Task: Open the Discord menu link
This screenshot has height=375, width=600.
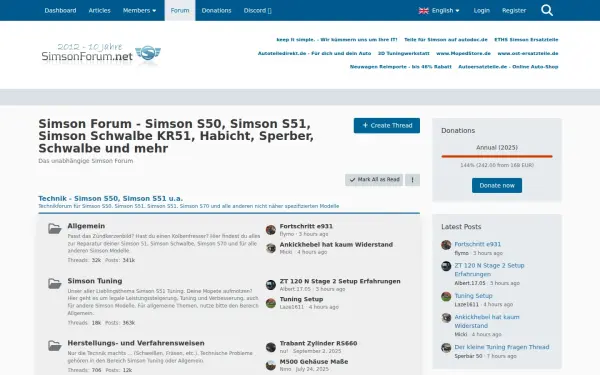Action: pos(258,10)
